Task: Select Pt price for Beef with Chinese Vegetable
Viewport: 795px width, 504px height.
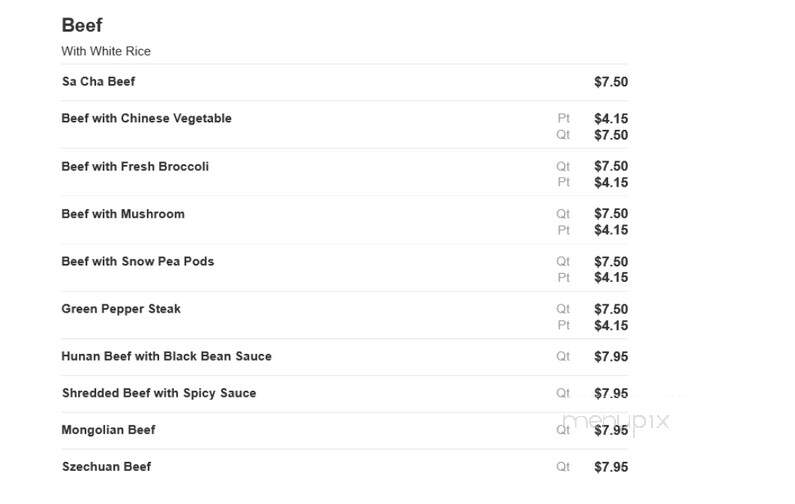Action: point(611,119)
